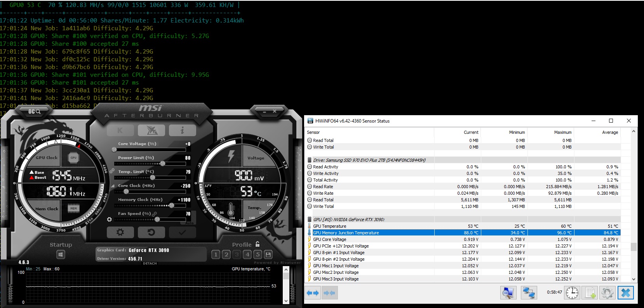Show Afterburner system information (i button)
Screen dimensions: 644x308
[x=182, y=130]
